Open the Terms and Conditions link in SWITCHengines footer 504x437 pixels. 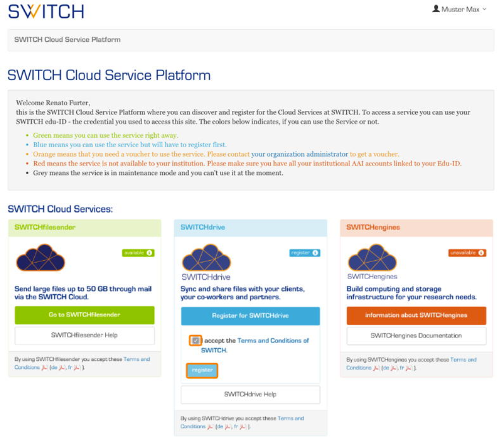411,364
